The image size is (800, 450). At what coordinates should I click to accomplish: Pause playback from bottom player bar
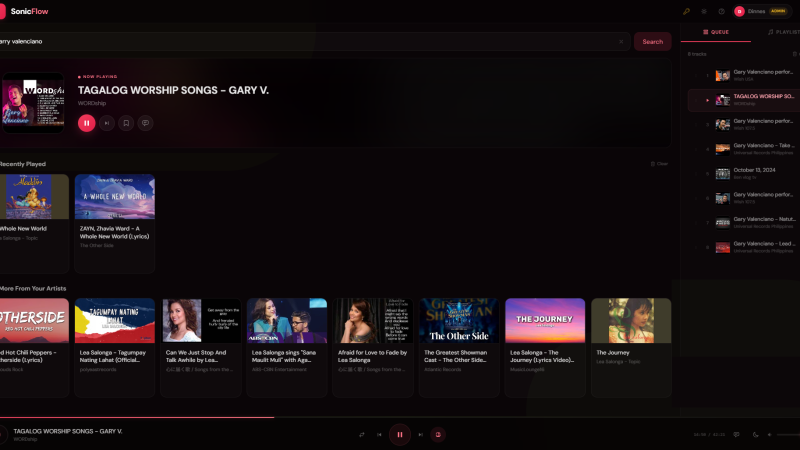399,435
